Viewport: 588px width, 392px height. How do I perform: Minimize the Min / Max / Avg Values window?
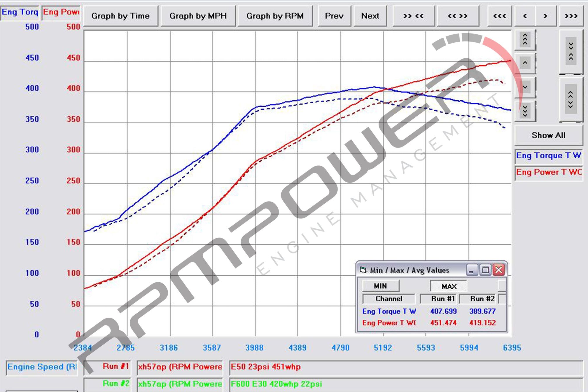pos(471,270)
